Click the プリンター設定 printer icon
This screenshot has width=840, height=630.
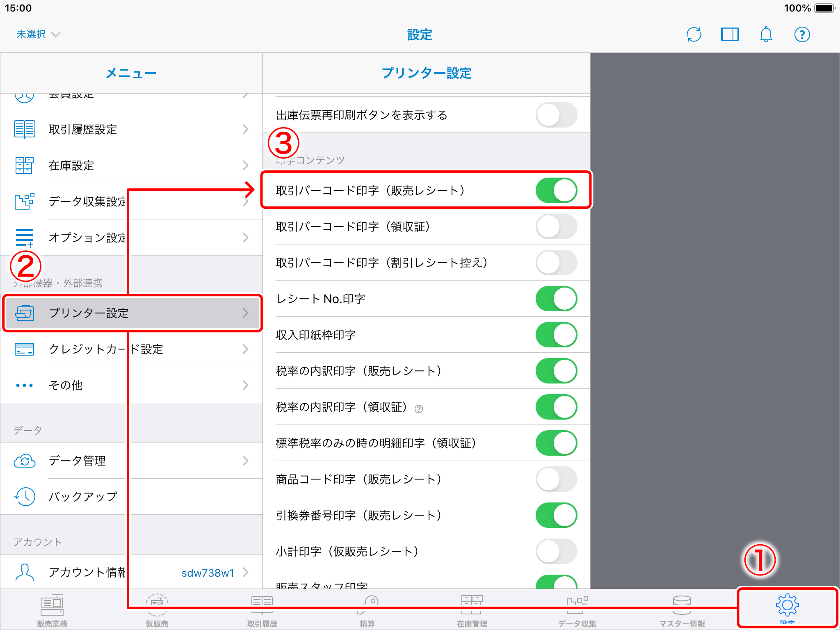(x=25, y=313)
